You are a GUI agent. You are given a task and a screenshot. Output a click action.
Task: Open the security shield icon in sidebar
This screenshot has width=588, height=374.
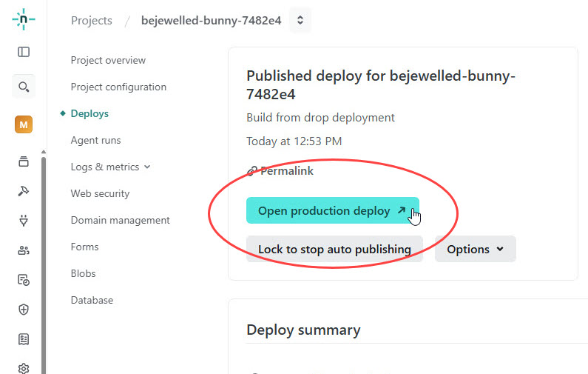[24, 310]
